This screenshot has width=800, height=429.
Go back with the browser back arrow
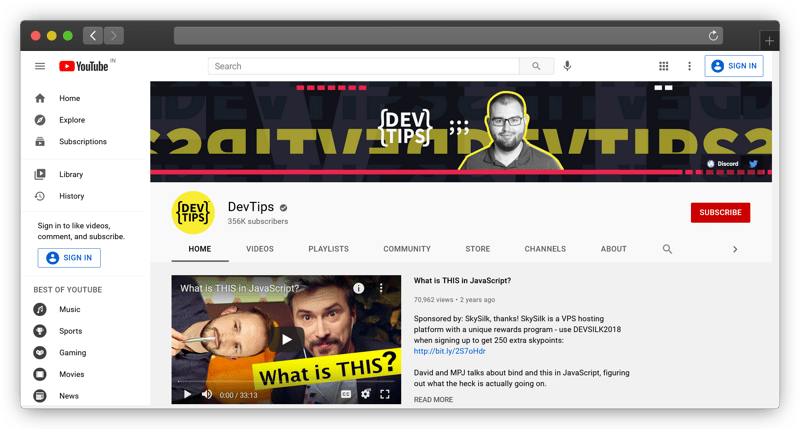[x=93, y=35]
